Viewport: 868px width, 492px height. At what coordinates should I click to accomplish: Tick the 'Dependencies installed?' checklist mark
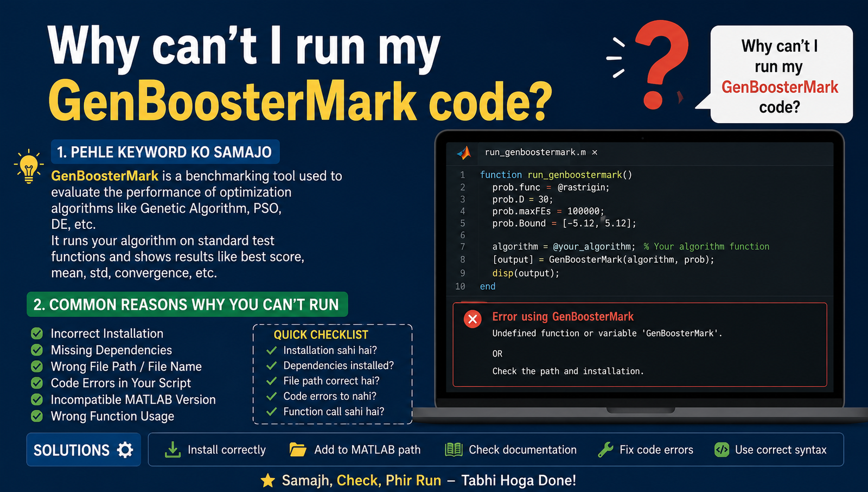[272, 366]
